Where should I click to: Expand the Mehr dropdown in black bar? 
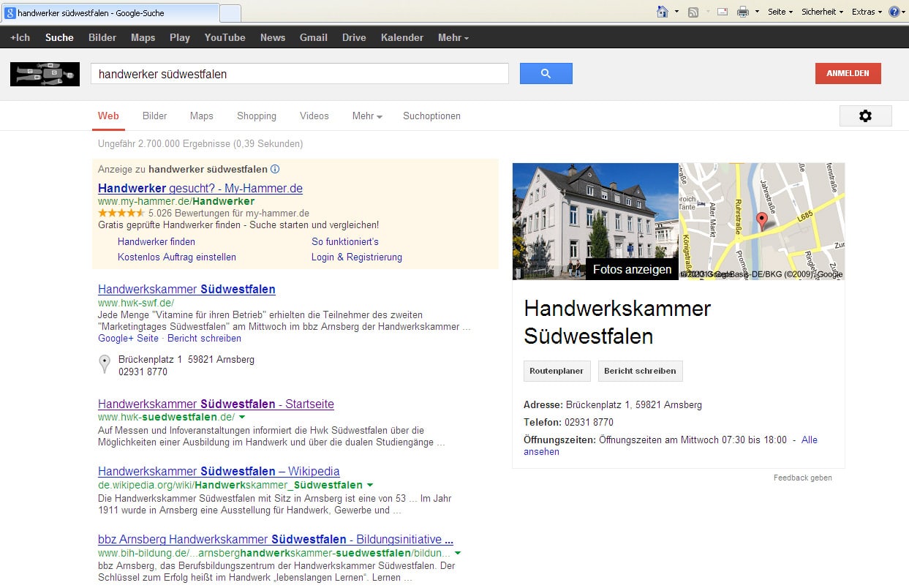[453, 38]
